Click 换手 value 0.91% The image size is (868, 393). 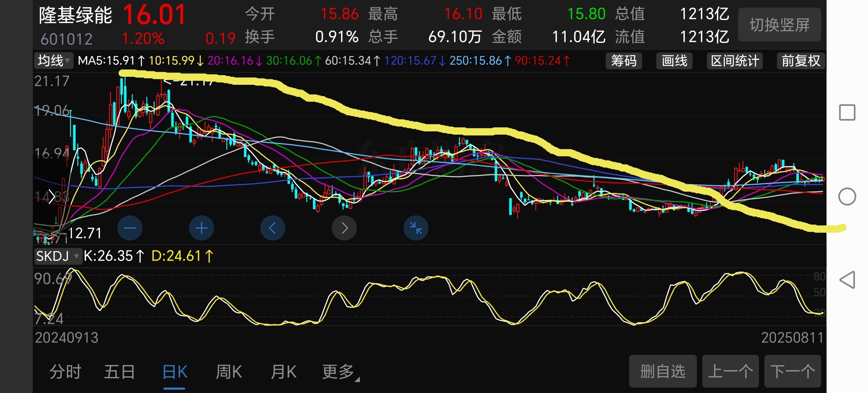[337, 37]
